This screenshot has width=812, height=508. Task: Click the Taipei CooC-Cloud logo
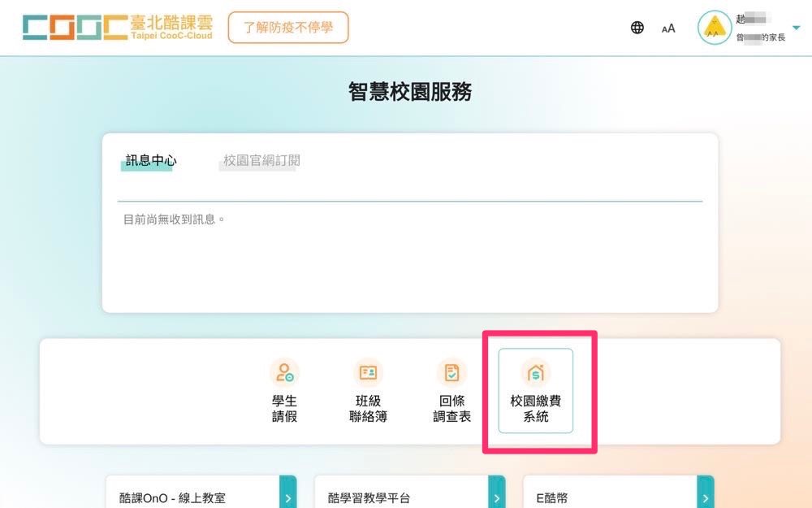[118, 27]
